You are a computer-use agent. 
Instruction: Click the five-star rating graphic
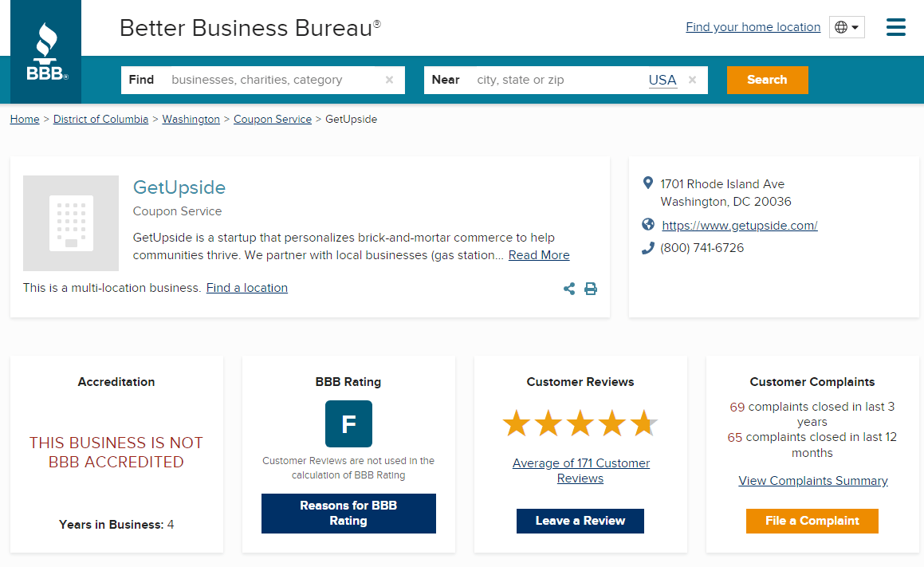click(580, 423)
